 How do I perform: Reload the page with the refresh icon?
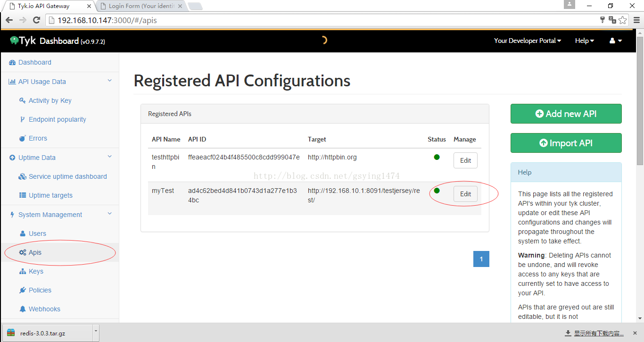[36, 20]
